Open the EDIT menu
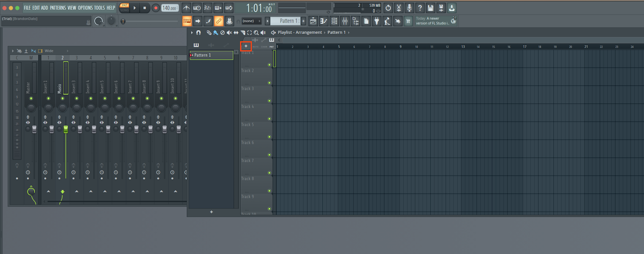 point(36,8)
